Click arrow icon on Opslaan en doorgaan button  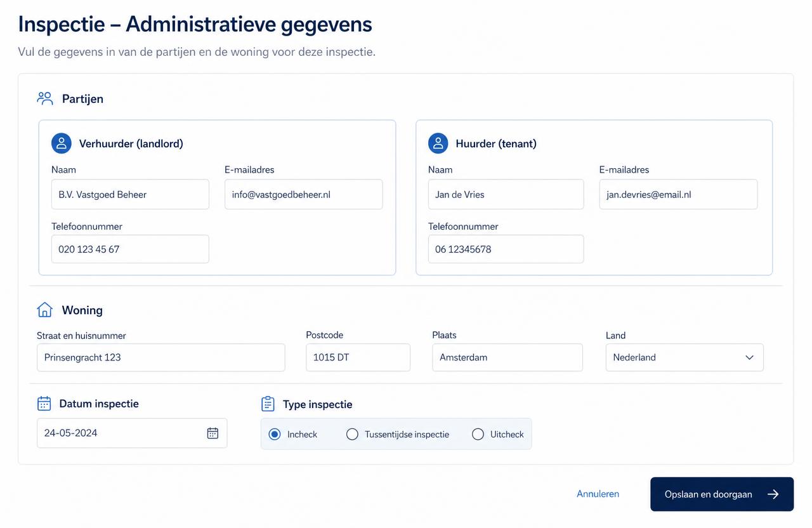click(773, 494)
